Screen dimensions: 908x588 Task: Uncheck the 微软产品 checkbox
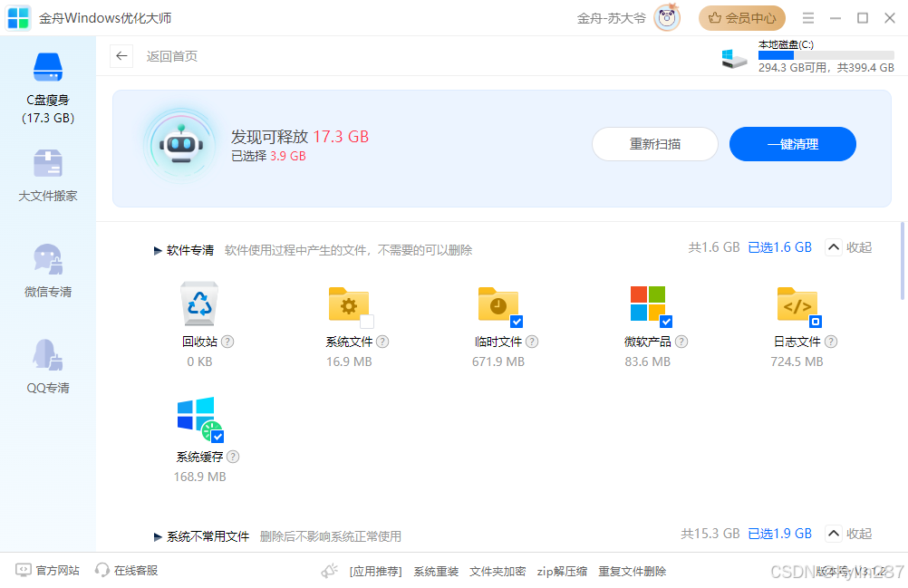pyautogui.click(x=666, y=322)
